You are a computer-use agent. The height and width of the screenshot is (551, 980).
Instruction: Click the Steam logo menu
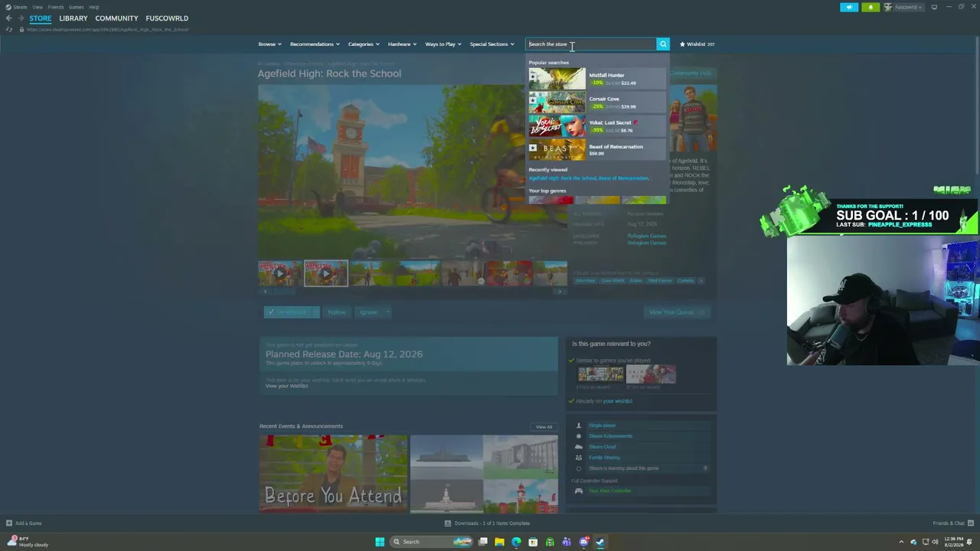point(16,7)
